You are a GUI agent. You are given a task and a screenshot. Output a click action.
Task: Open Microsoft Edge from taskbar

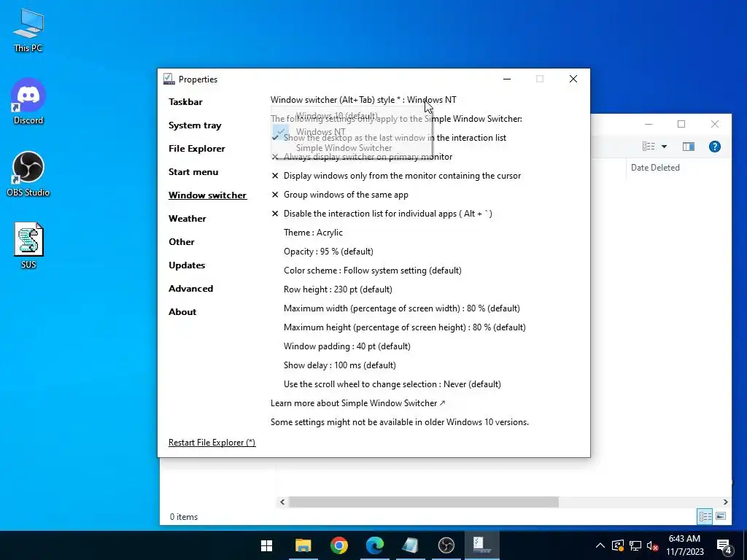tap(374, 545)
